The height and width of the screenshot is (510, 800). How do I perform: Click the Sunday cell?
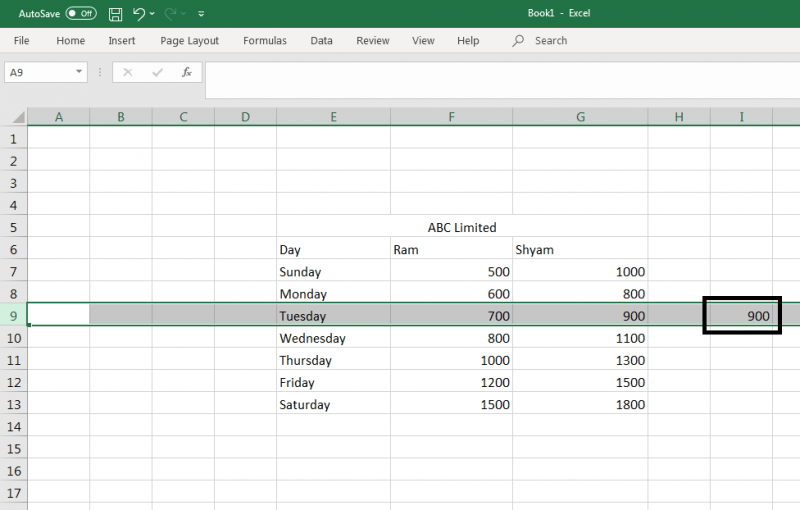tap(333, 272)
